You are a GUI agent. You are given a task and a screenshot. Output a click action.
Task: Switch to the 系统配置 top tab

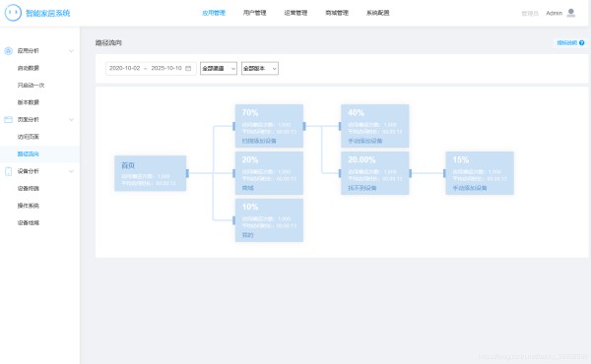377,13
